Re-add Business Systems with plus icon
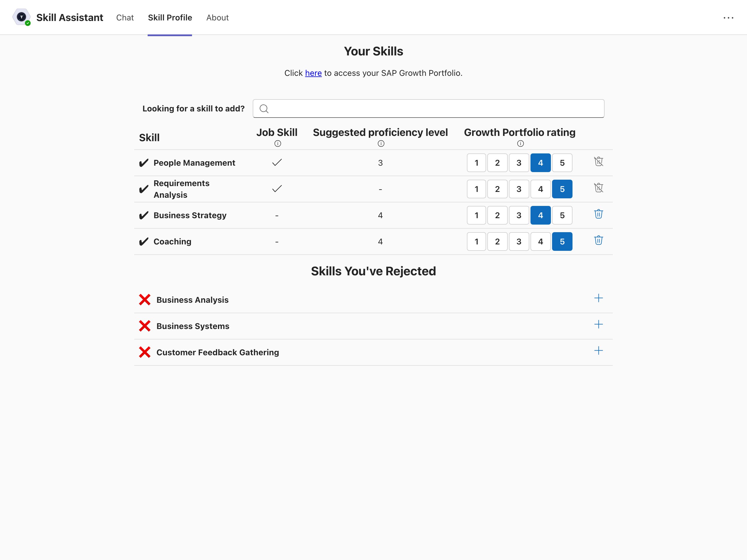Viewport: 747px width, 560px height. pos(598,324)
